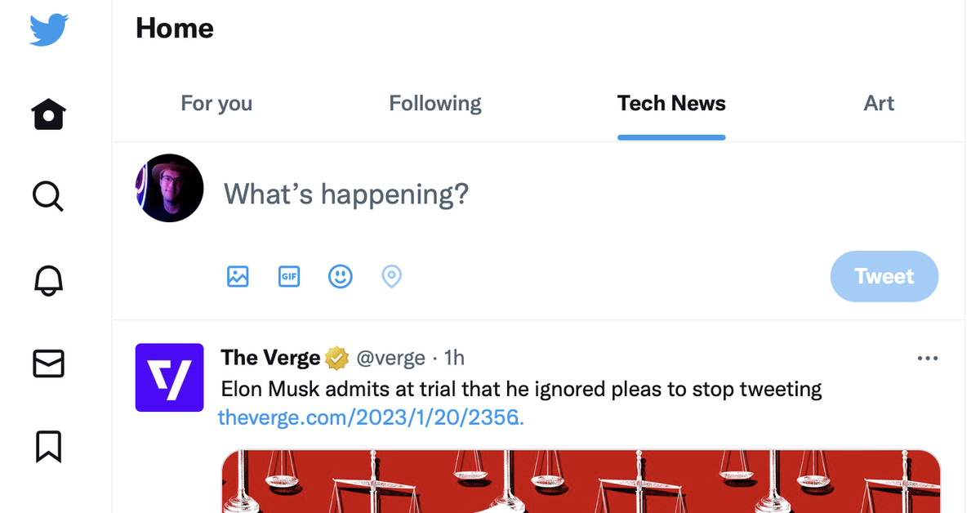Open The Verge profile avatar

click(169, 377)
